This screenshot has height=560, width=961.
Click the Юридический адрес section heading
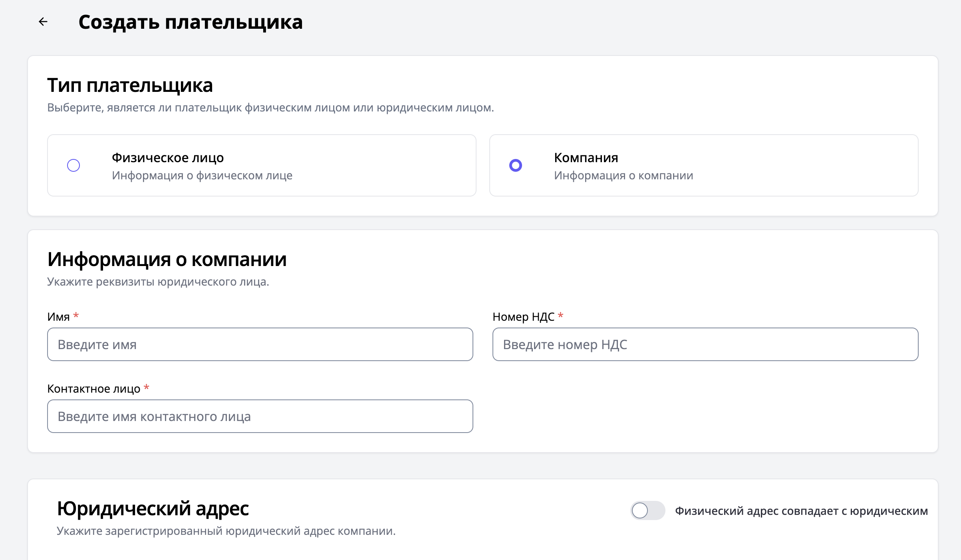(x=153, y=508)
